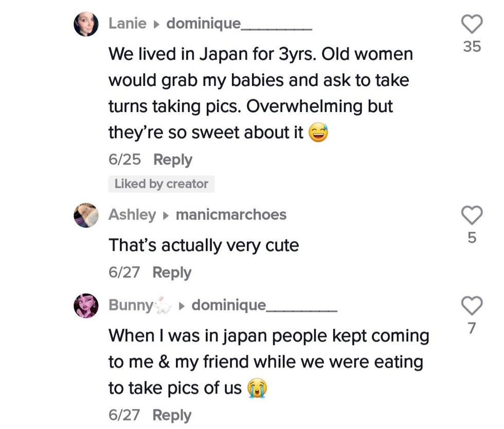Reply to Lanie's comment

pyautogui.click(x=172, y=160)
